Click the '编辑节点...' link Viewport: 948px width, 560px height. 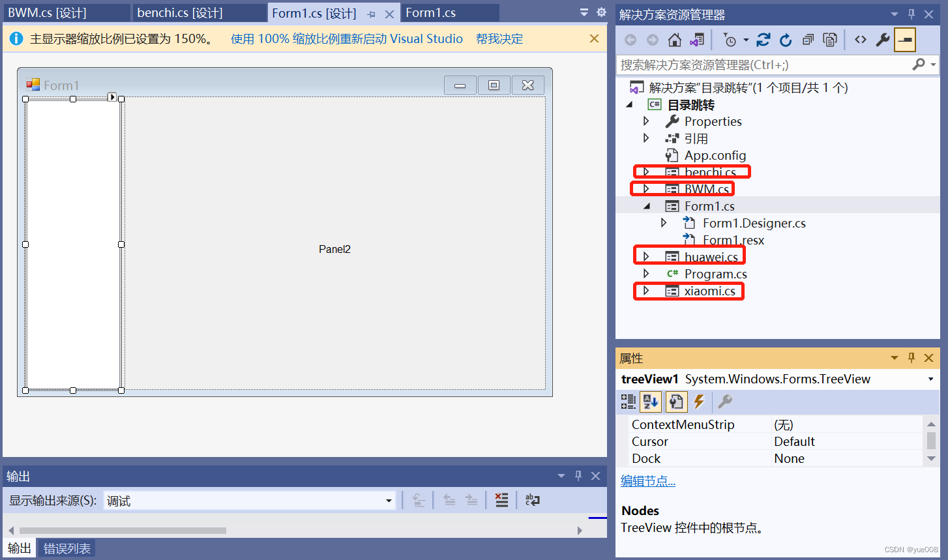(x=648, y=481)
